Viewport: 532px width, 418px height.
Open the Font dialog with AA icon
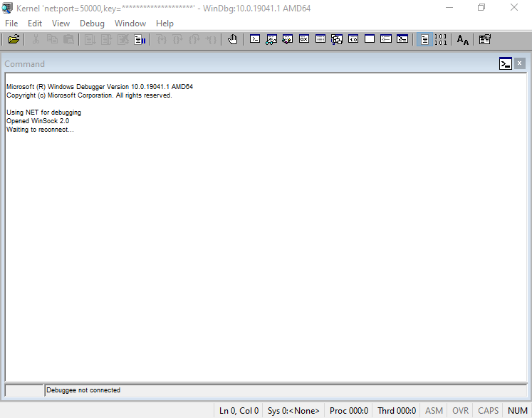tap(463, 39)
